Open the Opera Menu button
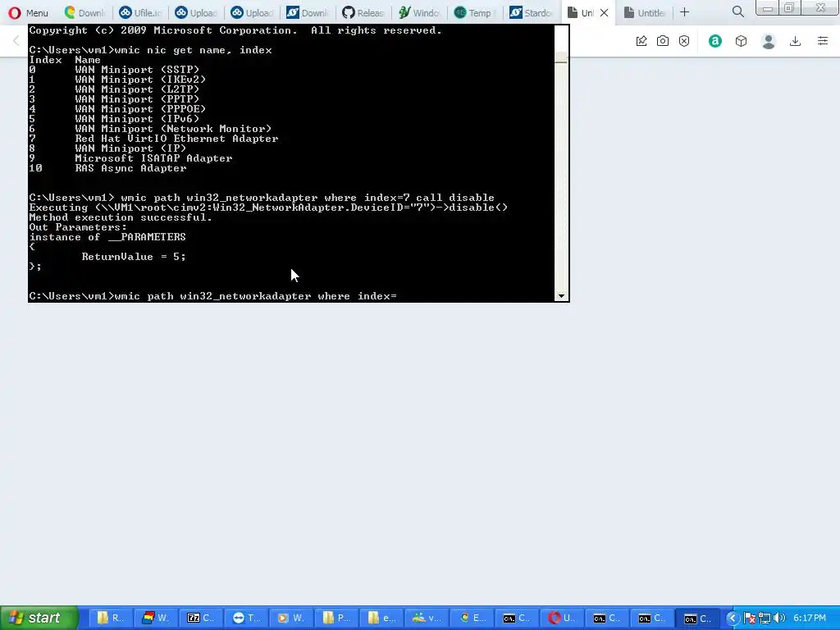Image resolution: width=840 pixels, height=630 pixels. point(29,12)
